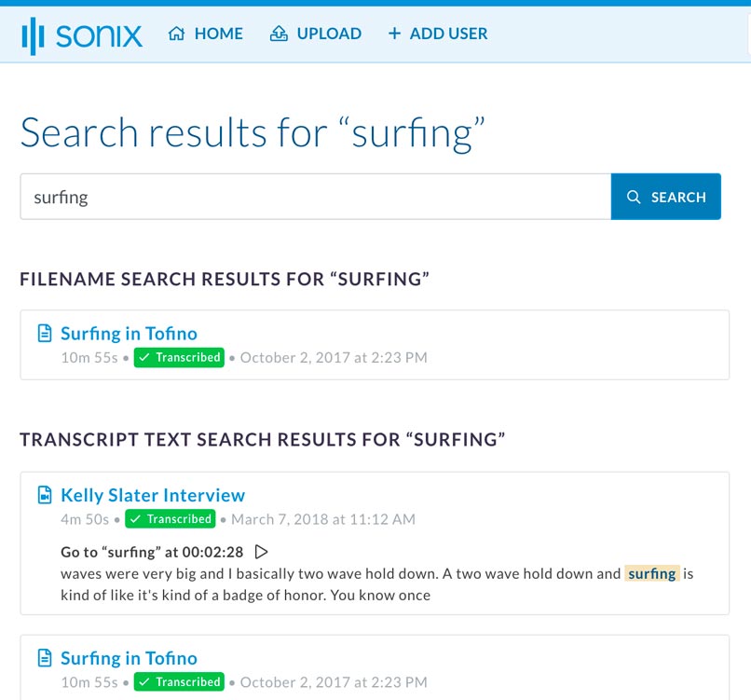Open the Kelly Slater Interview transcript
Viewport: 751px width, 700px height.
[153, 494]
